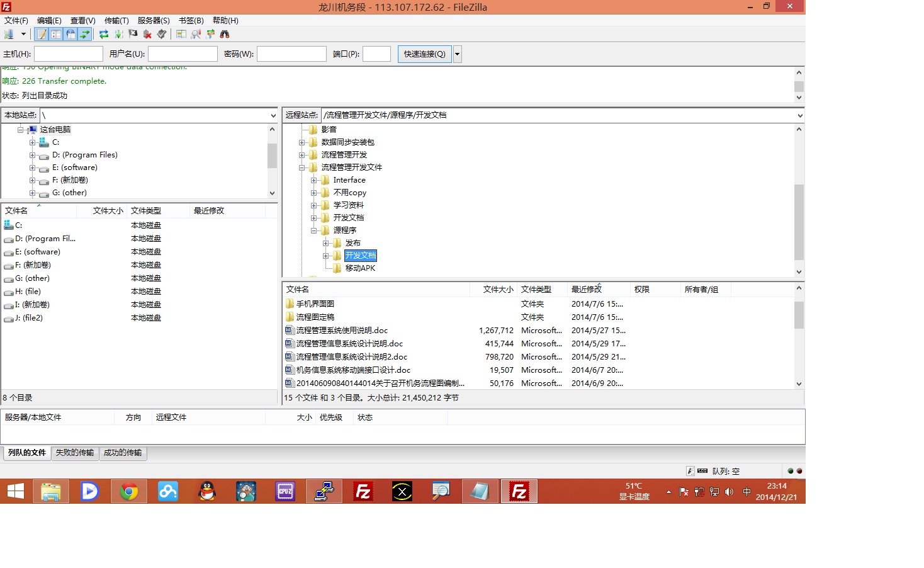Collapse the 流程管理开发文件 remote folder
Viewport: 924px width, 568px height.
(301, 168)
